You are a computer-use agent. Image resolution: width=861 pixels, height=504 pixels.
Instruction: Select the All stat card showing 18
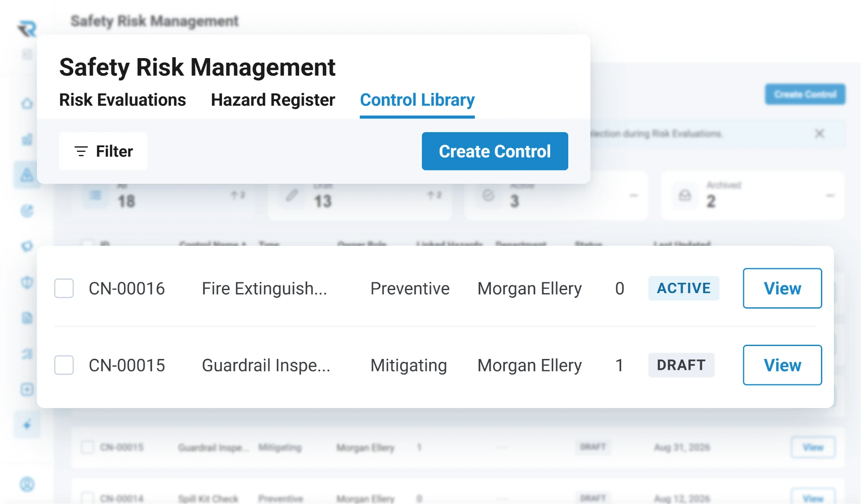[164, 196]
